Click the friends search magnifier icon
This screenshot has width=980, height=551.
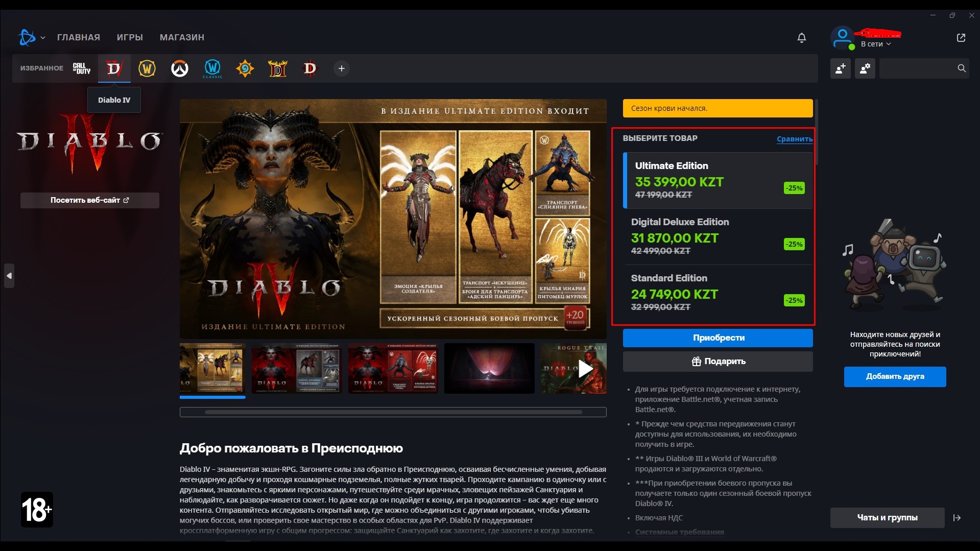962,68
